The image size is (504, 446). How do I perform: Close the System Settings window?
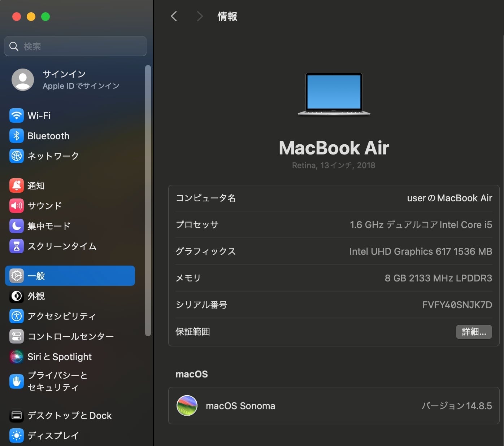point(17,17)
